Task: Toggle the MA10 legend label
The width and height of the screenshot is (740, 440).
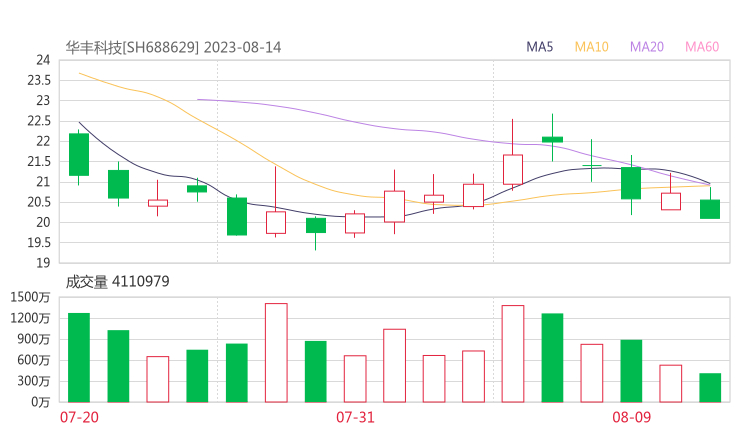Action: coord(591,47)
